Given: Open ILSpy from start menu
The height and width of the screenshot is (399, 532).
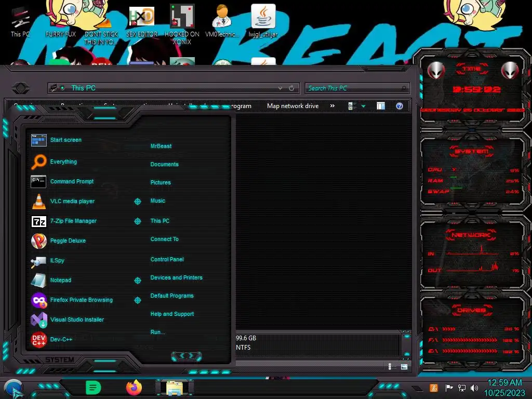Looking at the screenshot, I should [48, 261].
